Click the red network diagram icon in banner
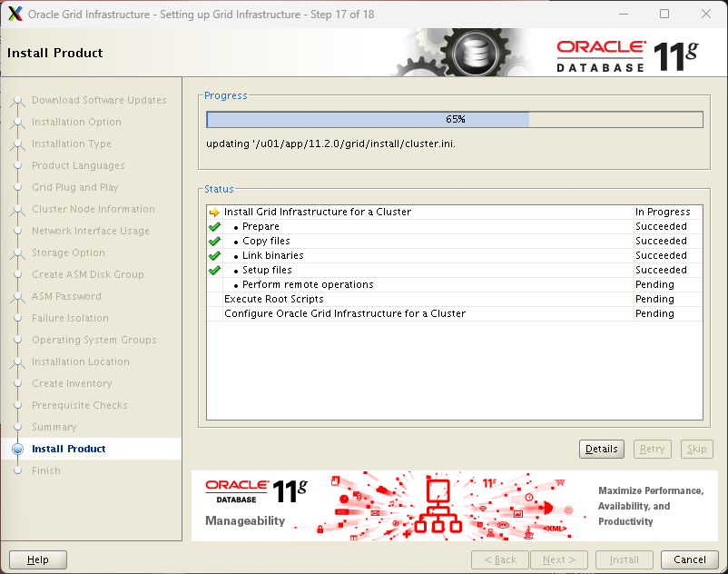This screenshot has width=728, height=574. (x=438, y=506)
